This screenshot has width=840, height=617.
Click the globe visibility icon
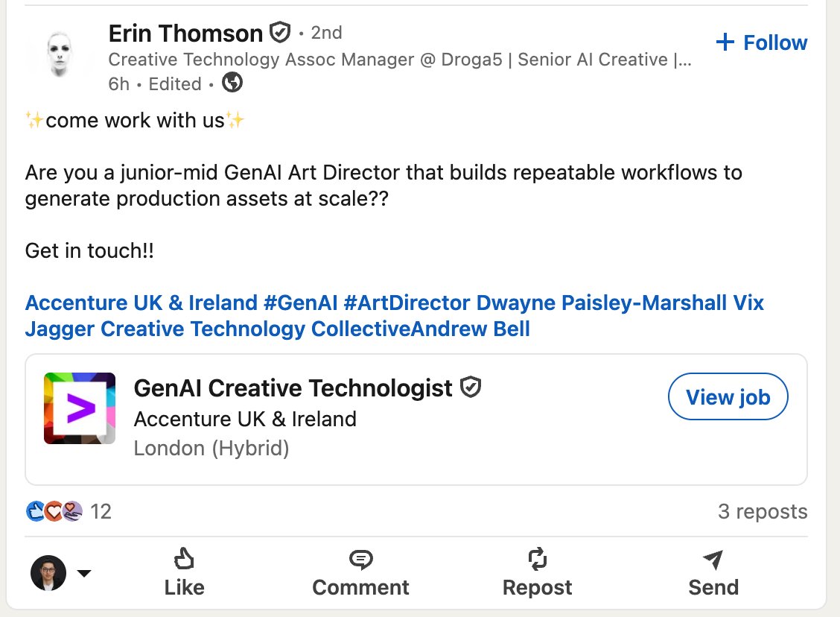coord(232,83)
